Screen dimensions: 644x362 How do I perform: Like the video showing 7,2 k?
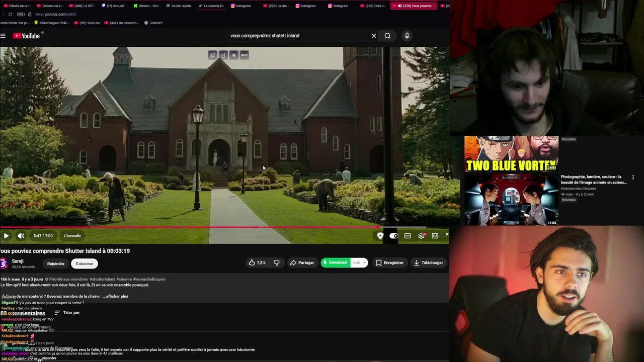pos(257,262)
